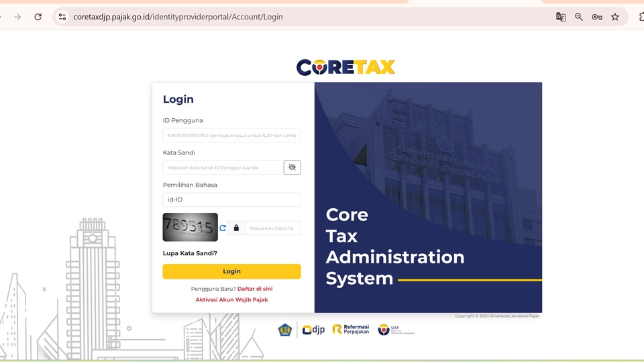644x362 pixels.
Task: Click the padlock icon beside captcha field
Action: (236, 228)
